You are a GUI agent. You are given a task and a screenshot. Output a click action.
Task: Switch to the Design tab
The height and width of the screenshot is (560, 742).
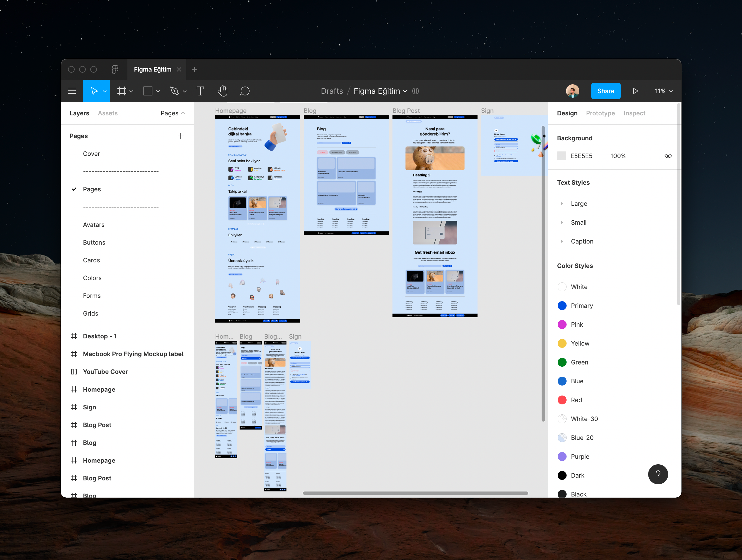[x=567, y=113]
